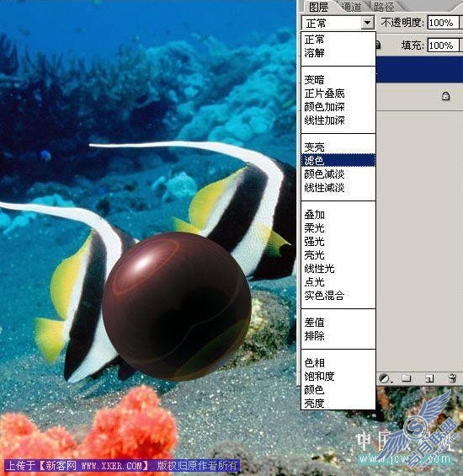Click the lock icon on the background layer
The image size is (463, 476).
[x=445, y=97]
